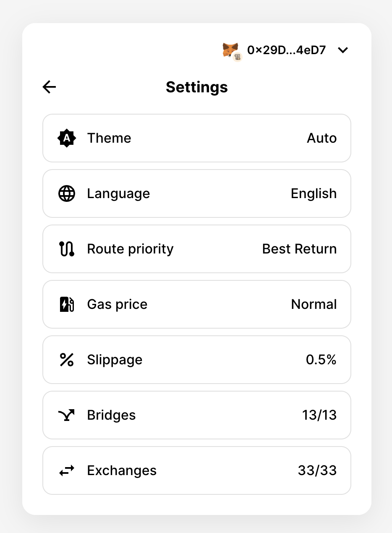Open the Route priority setting
392x533 pixels.
[197, 249]
